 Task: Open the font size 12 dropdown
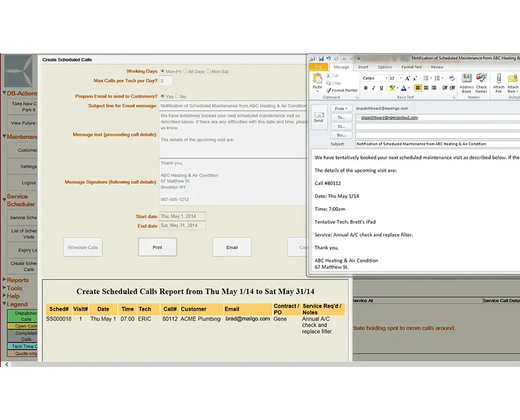401,78
